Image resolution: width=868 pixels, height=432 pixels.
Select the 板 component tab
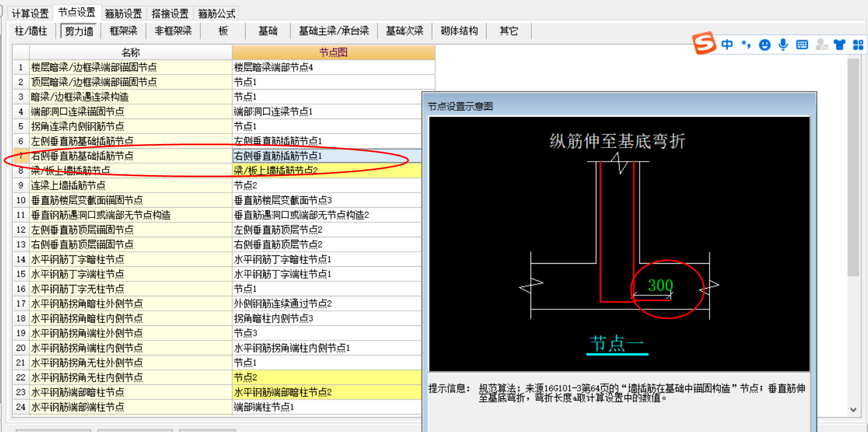[x=223, y=31]
